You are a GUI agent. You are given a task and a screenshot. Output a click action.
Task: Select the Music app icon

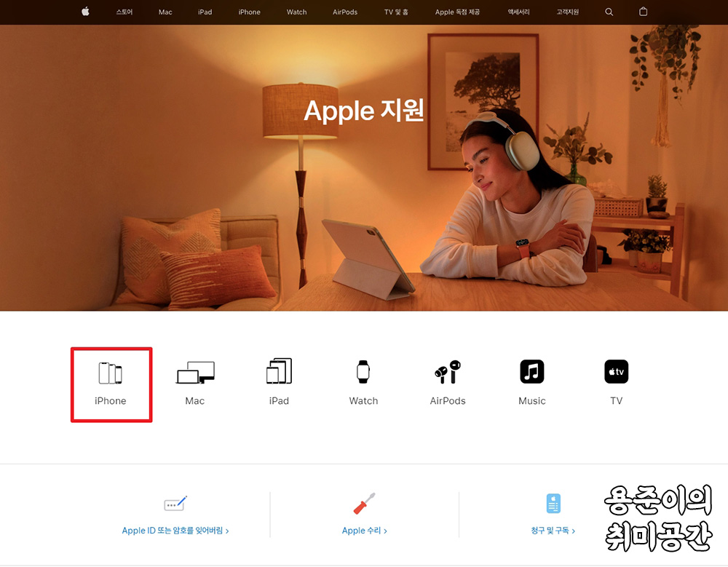(532, 371)
